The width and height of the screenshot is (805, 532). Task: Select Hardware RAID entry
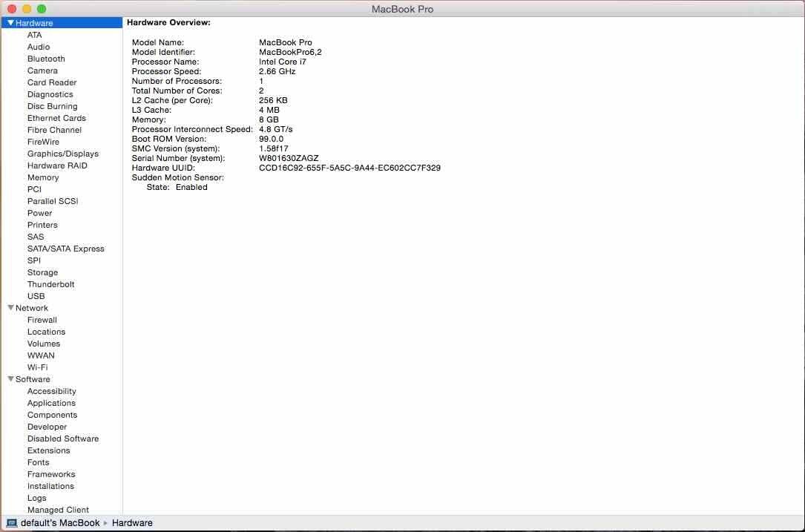pyautogui.click(x=57, y=165)
